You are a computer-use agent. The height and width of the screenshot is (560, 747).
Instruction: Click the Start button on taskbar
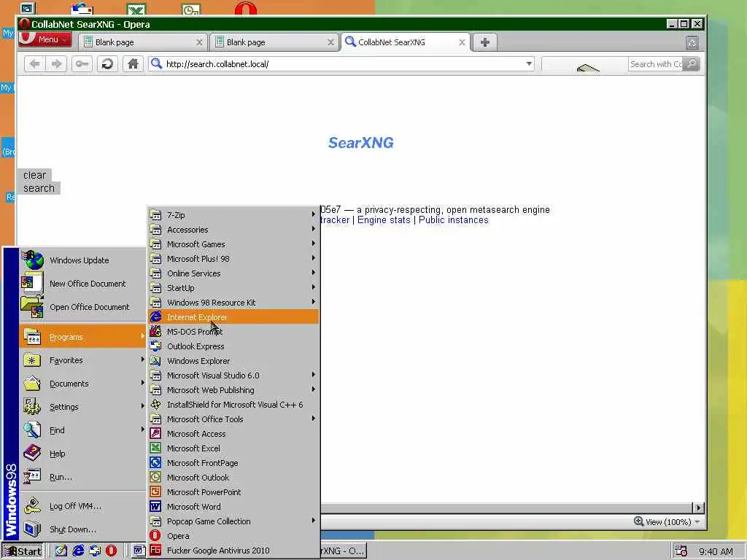[x=23, y=551]
